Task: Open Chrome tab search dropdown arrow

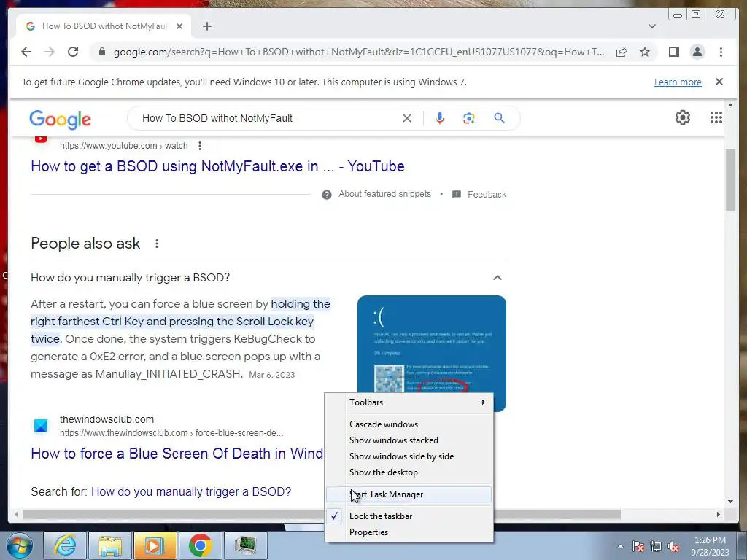Action: point(652,26)
